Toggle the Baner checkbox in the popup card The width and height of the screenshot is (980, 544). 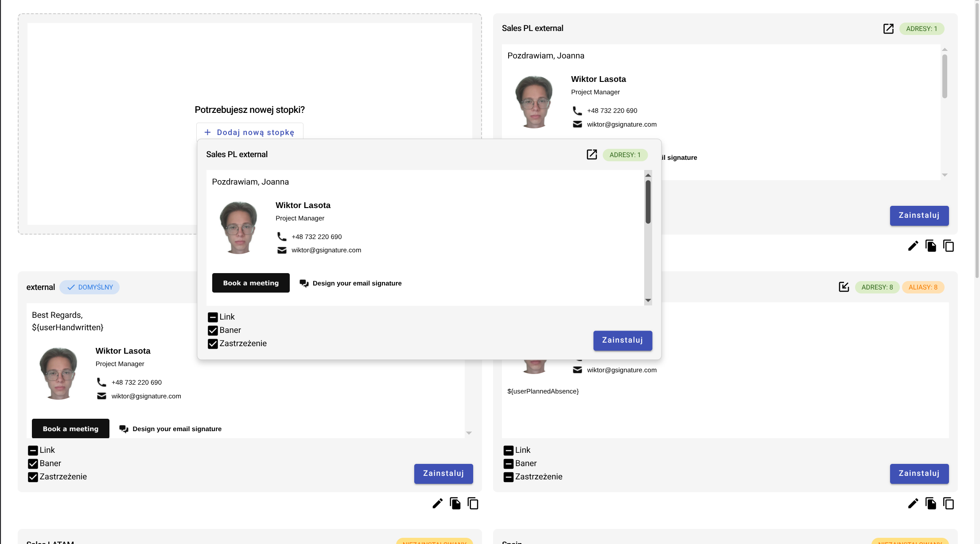[213, 330]
